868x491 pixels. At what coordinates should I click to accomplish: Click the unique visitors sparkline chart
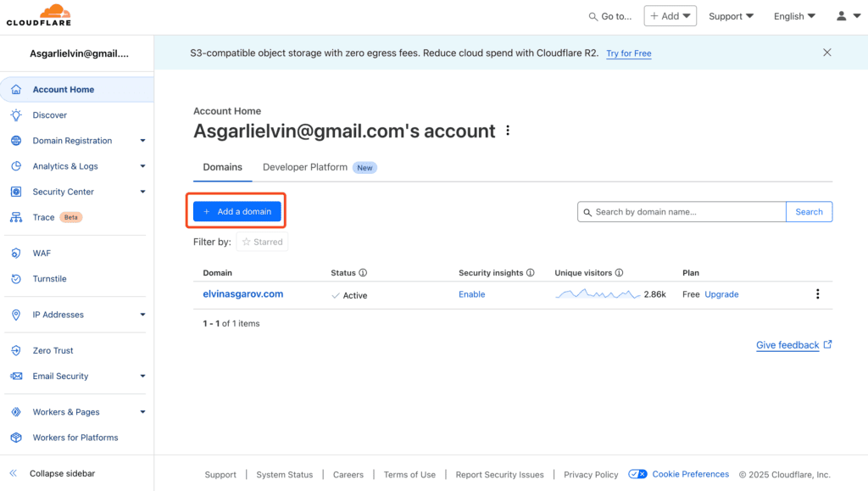pyautogui.click(x=598, y=294)
